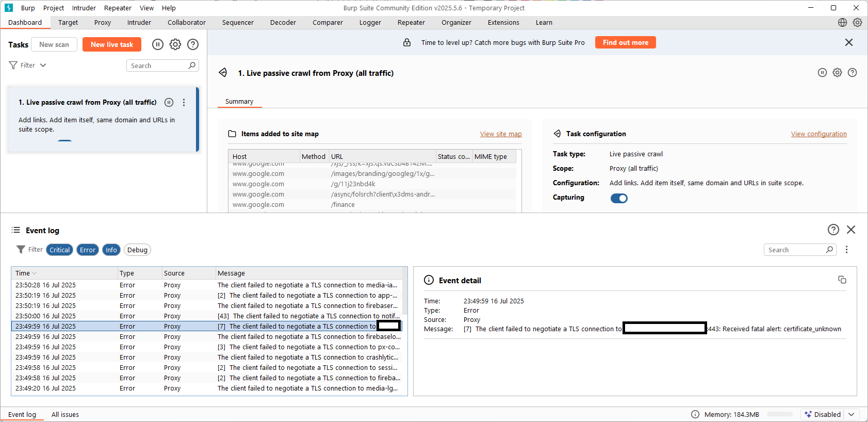The width and height of the screenshot is (868, 422).
Task: Click the padlock icon in the Pro banner
Action: point(407,42)
